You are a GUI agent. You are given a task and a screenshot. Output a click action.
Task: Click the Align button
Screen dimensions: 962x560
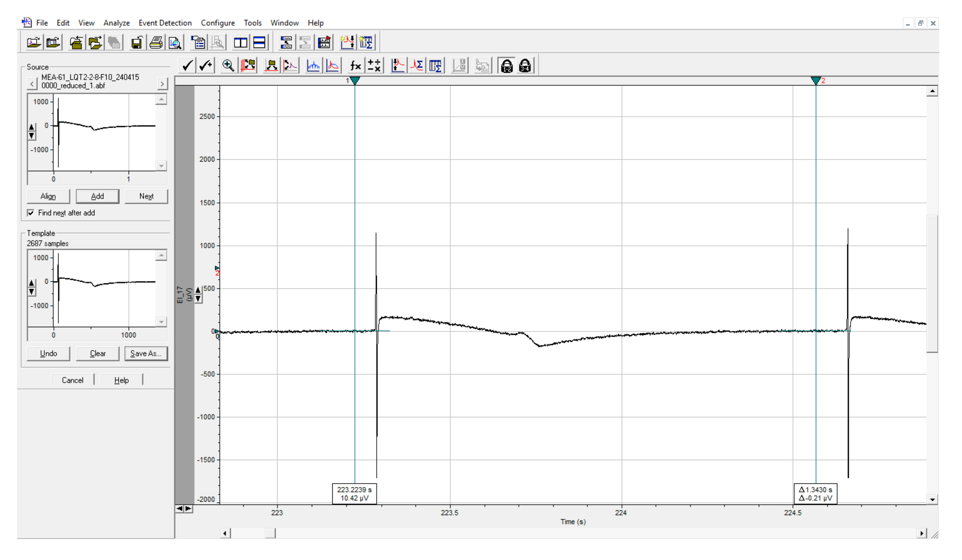(x=48, y=196)
